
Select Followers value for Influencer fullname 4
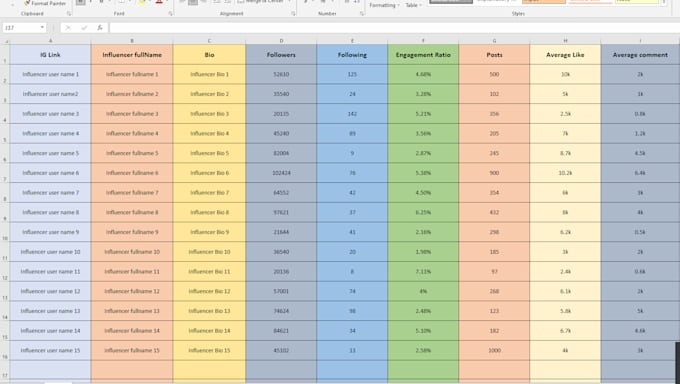[281, 133]
